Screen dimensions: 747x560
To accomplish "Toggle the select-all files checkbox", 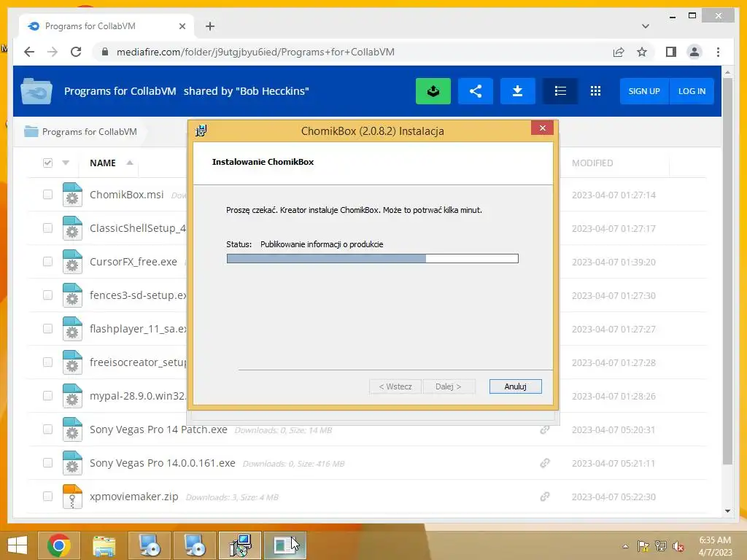I will [47, 163].
